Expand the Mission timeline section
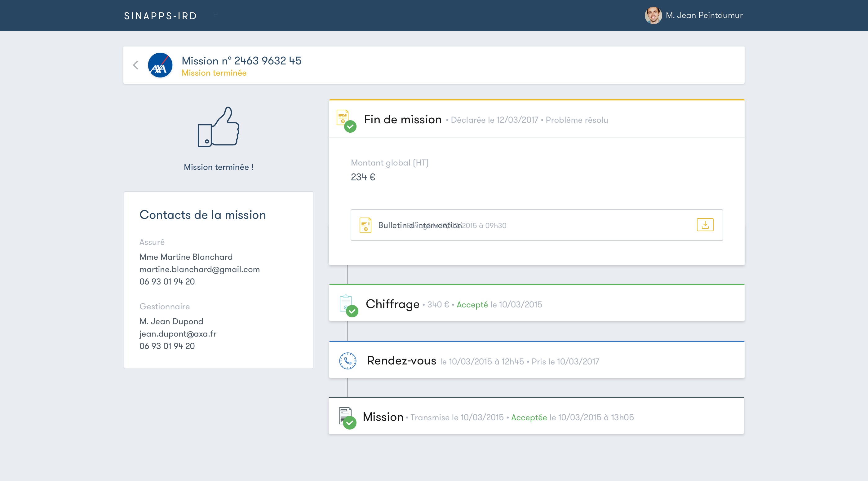The image size is (868, 481). (x=536, y=416)
